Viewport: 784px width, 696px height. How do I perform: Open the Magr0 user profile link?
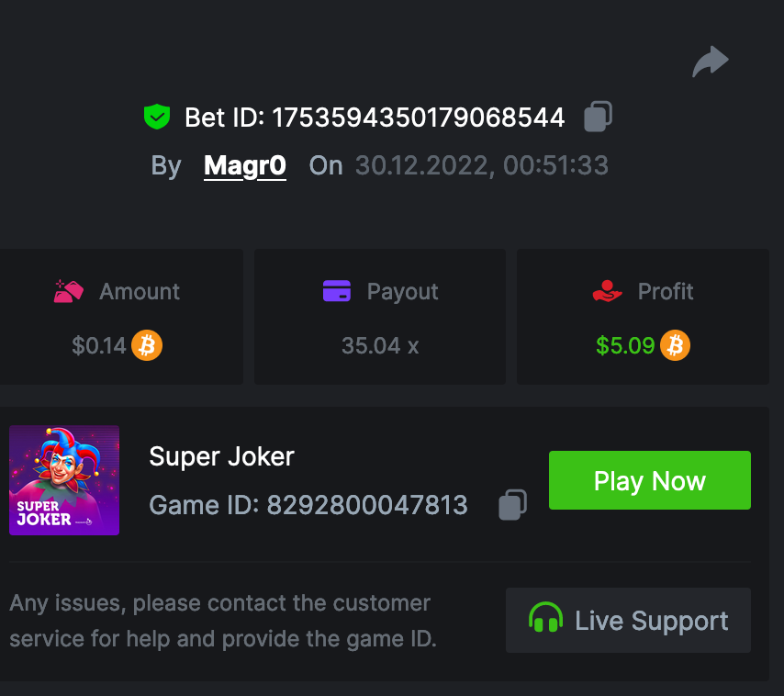245,165
